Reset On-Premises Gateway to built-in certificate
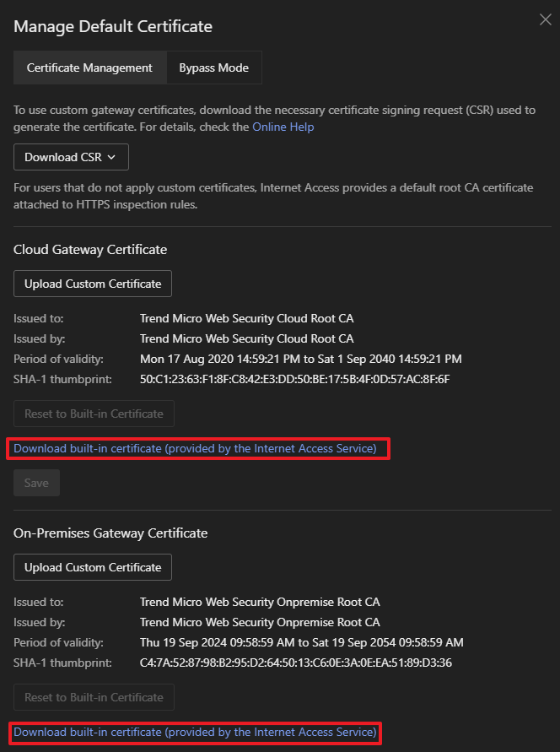This screenshot has height=752, width=560. [x=94, y=697]
